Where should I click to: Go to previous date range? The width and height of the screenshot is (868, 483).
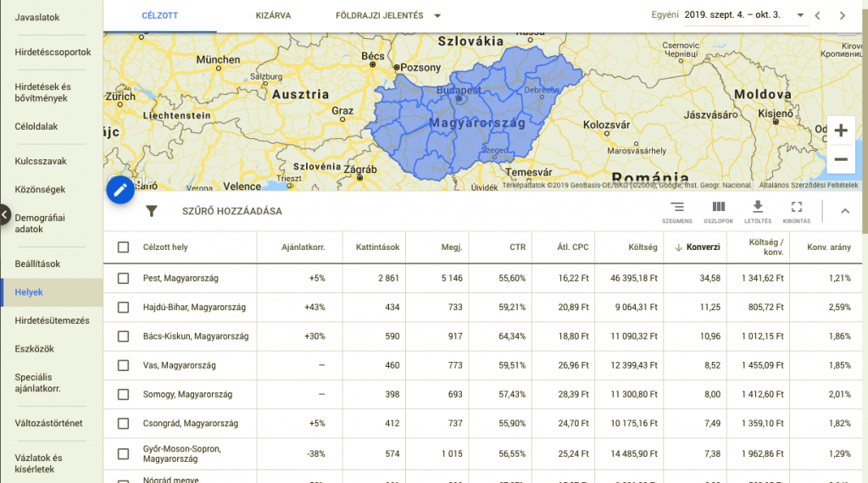[x=818, y=15]
